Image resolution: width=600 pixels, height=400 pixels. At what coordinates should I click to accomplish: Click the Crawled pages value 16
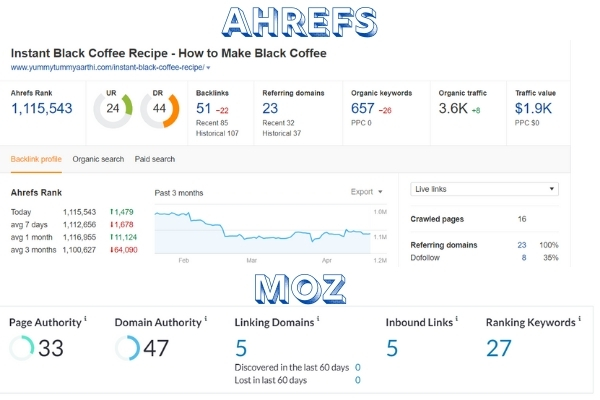point(522,219)
